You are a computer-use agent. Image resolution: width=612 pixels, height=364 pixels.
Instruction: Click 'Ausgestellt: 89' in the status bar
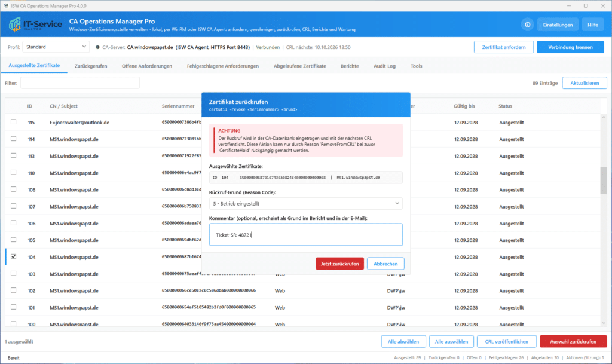point(408,358)
